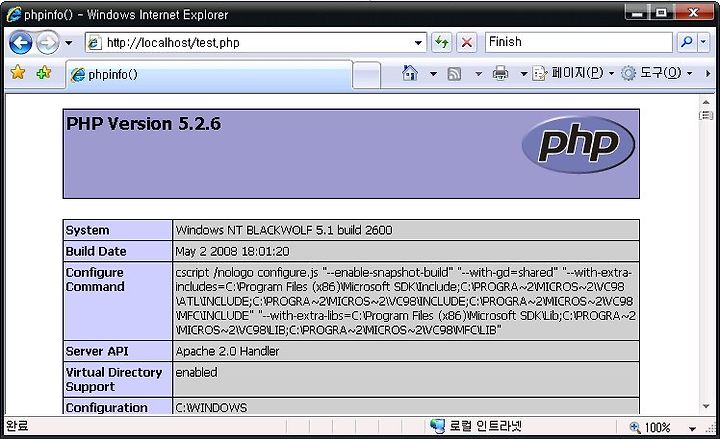The image size is (720, 439).
Task: Open search provider options dropdown arrow
Action: 703,42
